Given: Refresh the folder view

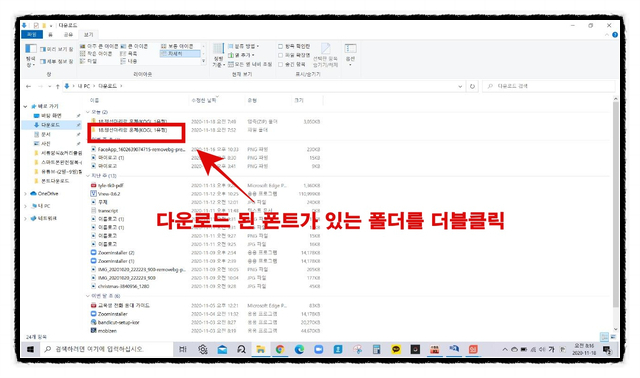Looking at the screenshot, I should 472,86.
